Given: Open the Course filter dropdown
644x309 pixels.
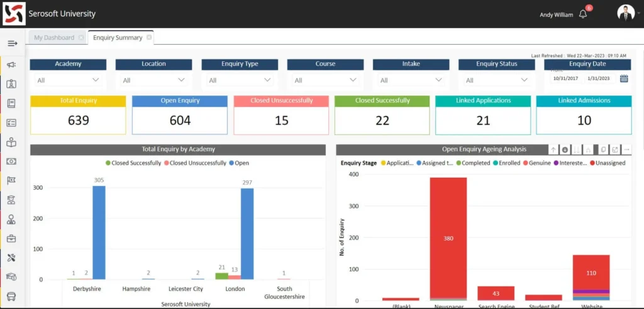Looking at the screenshot, I should pos(353,80).
